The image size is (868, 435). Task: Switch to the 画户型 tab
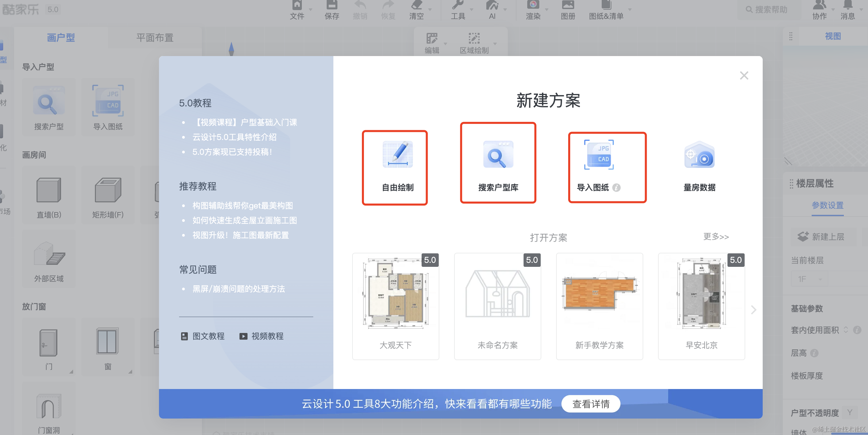(61, 38)
